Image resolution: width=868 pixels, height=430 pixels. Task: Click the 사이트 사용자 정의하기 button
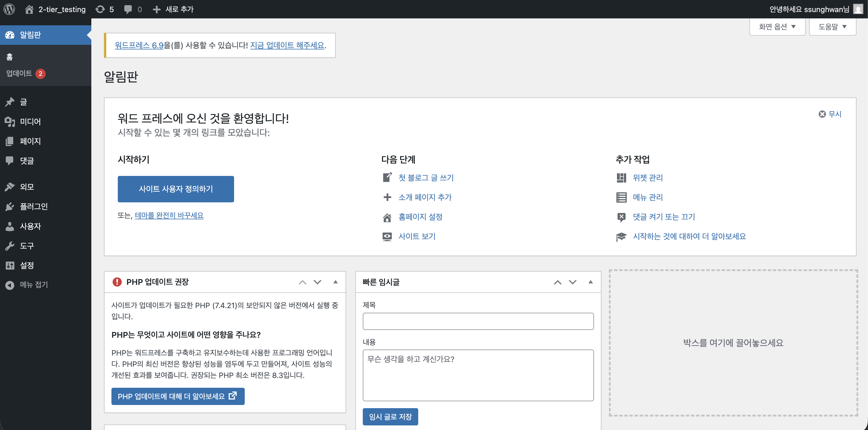[x=175, y=189]
